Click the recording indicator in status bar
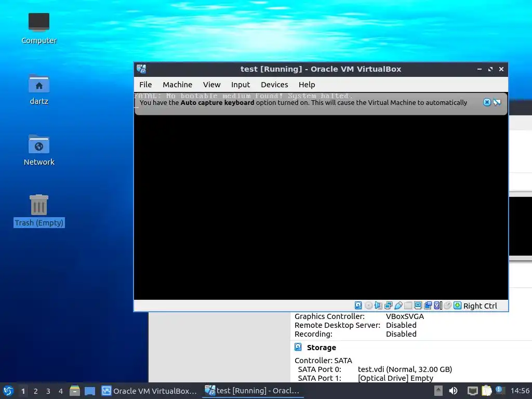The image size is (532, 399). coord(428,305)
